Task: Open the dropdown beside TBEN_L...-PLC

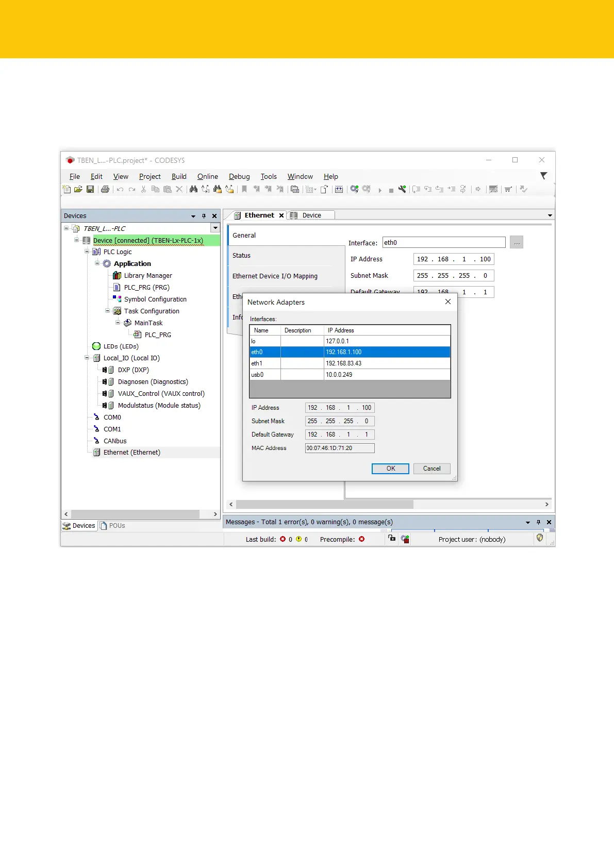Action: pyautogui.click(x=215, y=228)
